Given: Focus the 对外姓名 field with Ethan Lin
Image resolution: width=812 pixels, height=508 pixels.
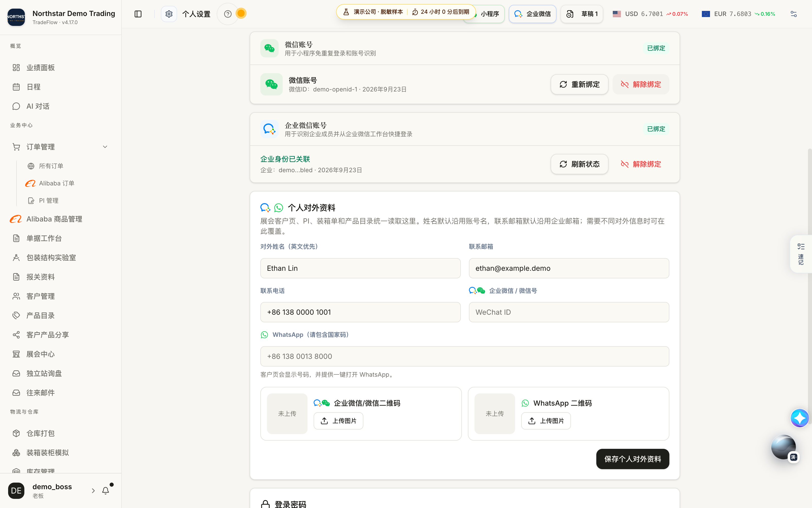Looking at the screenshot, I should (x=360, y=268).
